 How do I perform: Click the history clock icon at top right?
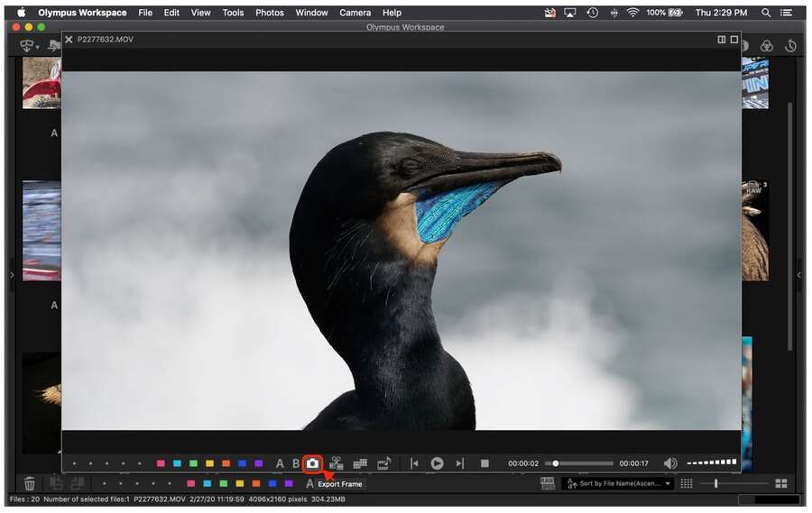[x=790, y=46]
